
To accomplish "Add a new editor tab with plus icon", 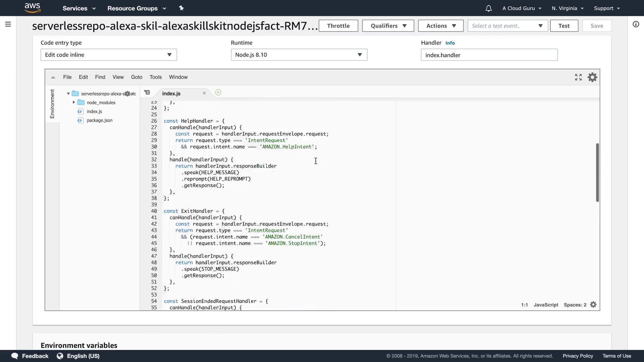I will [218, 93].
